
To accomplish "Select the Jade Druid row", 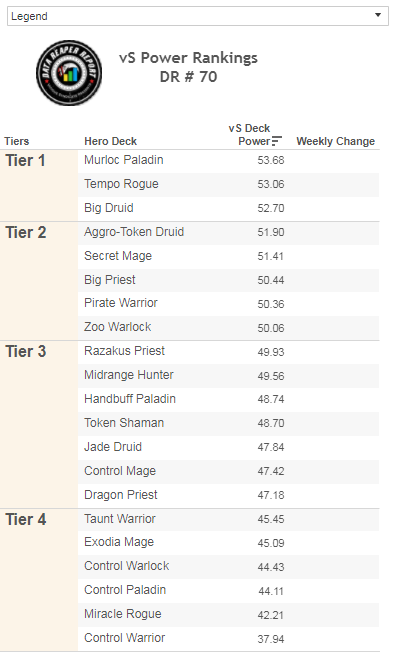I will pos(228,447).
